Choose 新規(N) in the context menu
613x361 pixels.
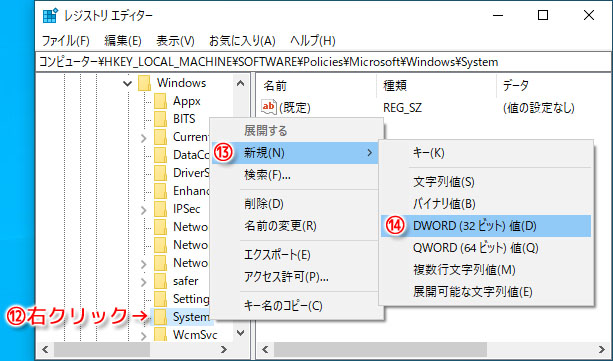[296, 153]
